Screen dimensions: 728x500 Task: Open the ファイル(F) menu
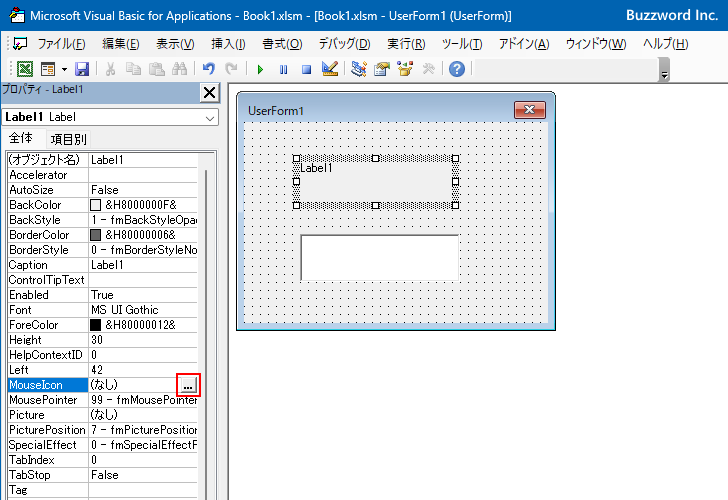61,44
